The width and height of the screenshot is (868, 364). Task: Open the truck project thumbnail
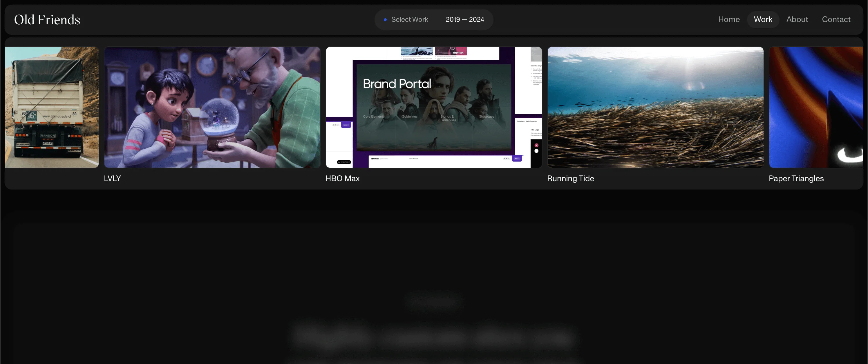click(52, 107)
